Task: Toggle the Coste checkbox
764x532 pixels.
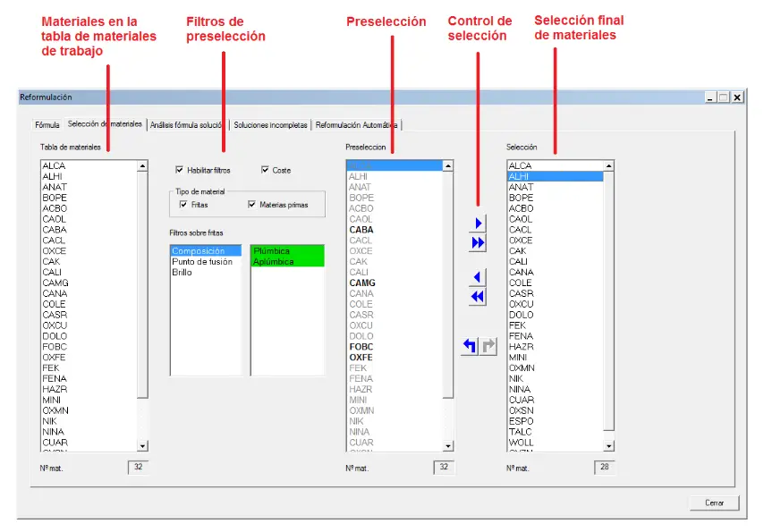Action: click(266, 170)
